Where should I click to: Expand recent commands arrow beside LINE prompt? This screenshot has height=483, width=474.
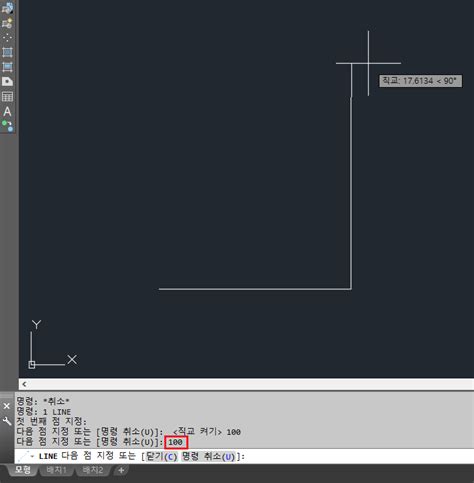tap(32, 456)
